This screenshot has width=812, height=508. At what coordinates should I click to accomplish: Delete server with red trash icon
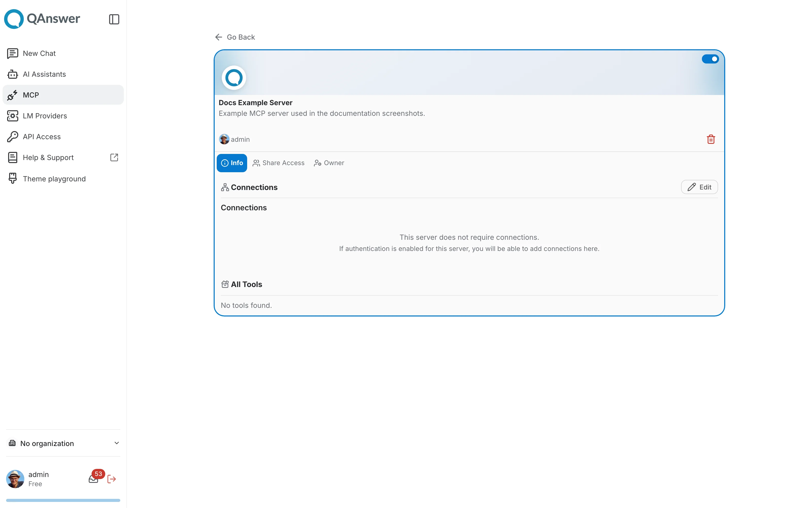point(711,139)
